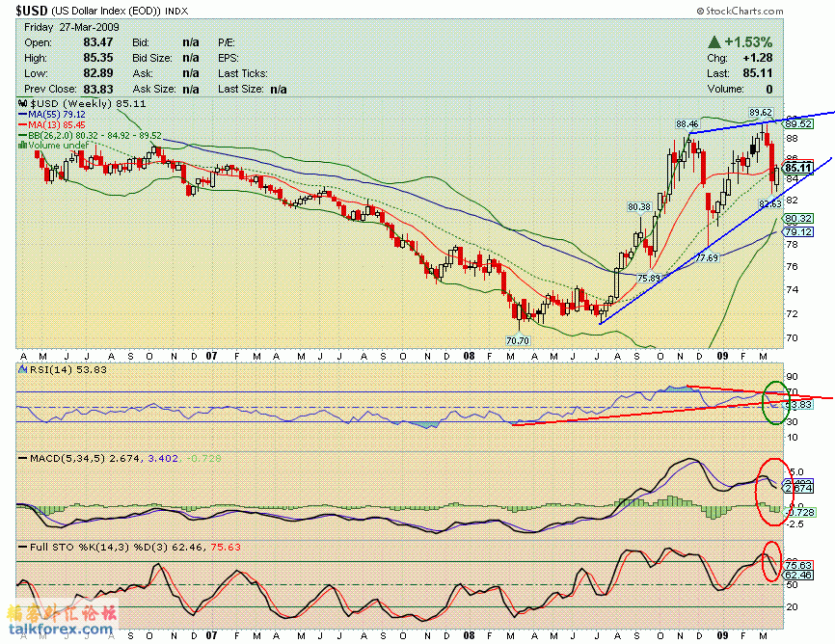
Task: Click the $USD (Weekly) 85.11 legend entry
Action: pos(88,103)
